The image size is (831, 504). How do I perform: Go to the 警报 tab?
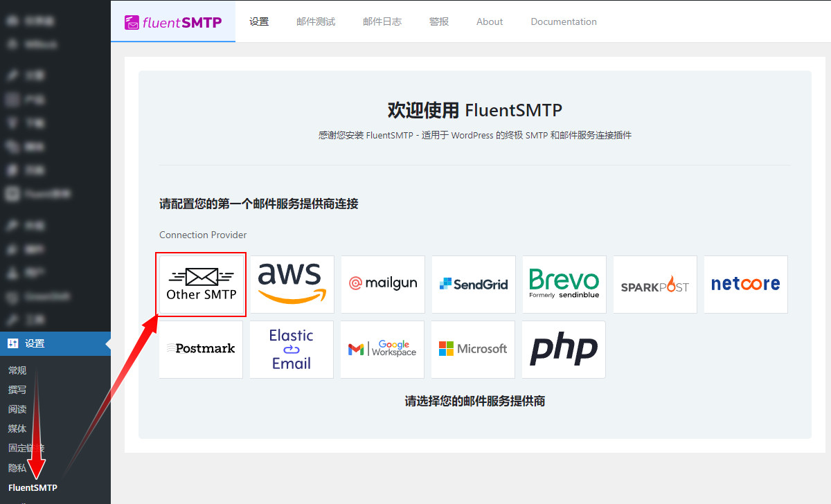click(x=439, y=21)
